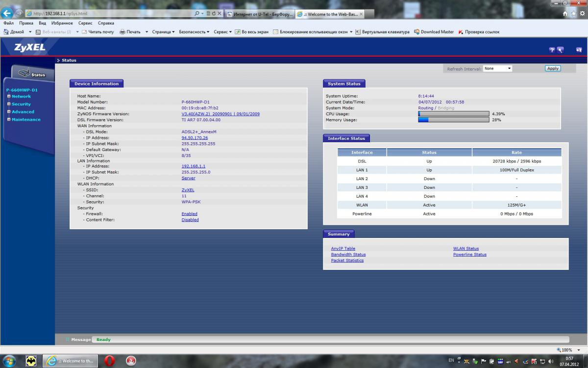Launch The Bat! from the taskbar

31,361
